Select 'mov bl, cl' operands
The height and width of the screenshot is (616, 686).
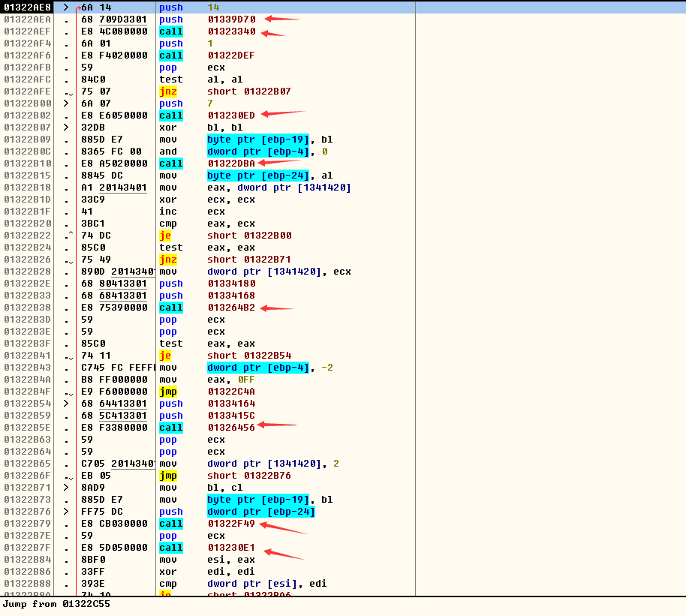point(225,488)
